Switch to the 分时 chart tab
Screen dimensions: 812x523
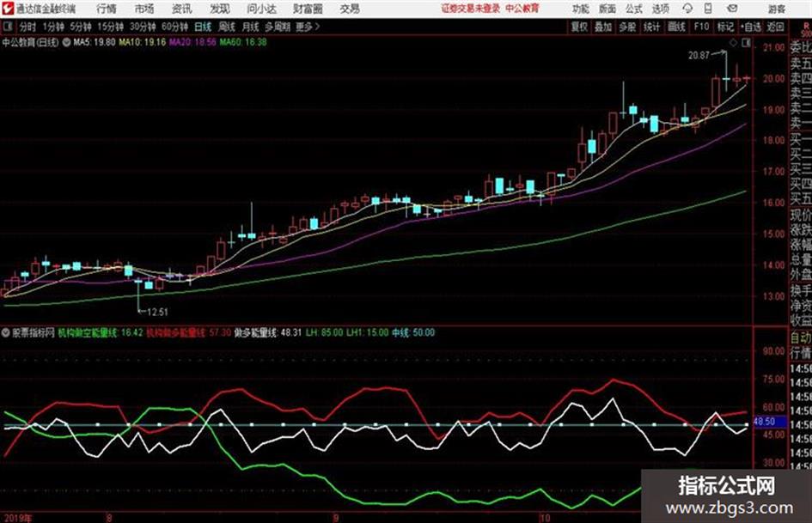[x=27, y=27]
